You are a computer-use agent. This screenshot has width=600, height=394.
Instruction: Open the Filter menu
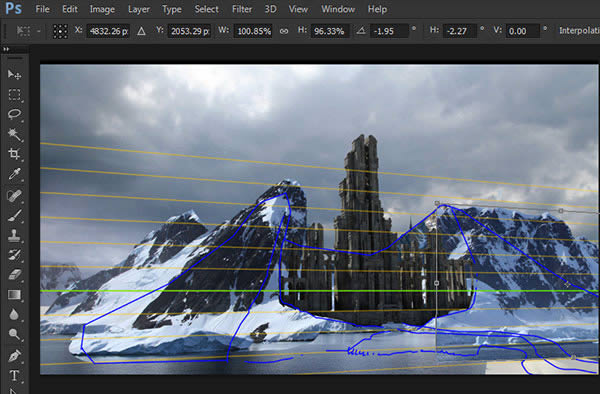[242, 9]
